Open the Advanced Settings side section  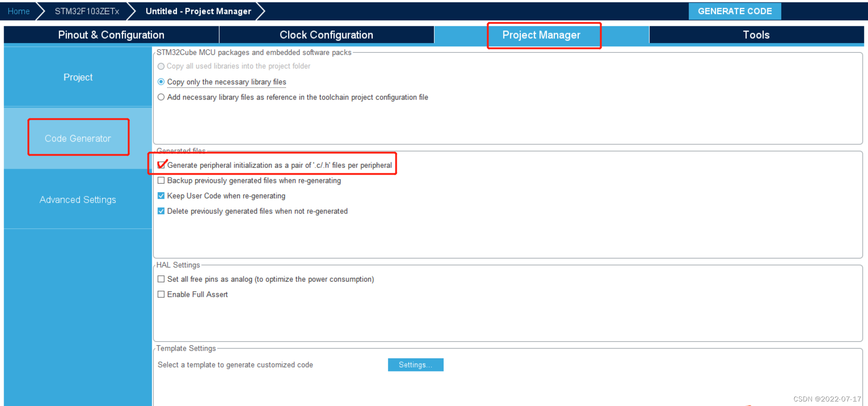click(78, 200)
